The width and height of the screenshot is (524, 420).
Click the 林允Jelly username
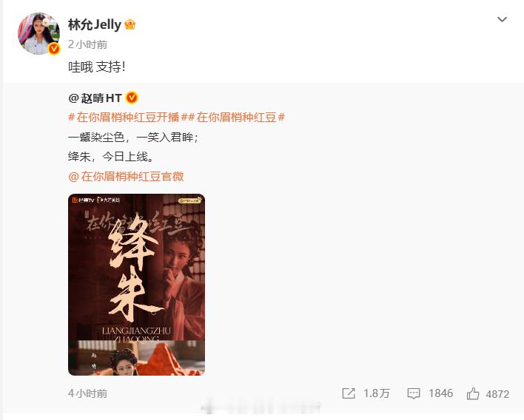tap(95, 24)
